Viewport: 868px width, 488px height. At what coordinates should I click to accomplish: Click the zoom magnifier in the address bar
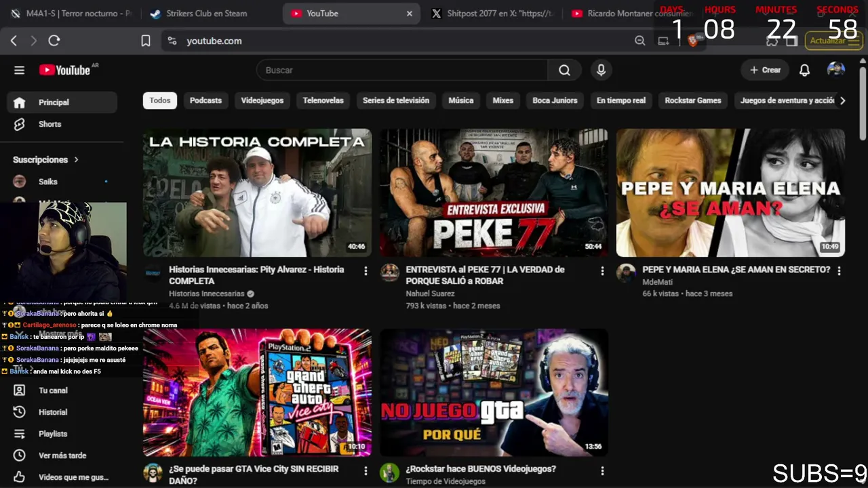pyautogui.click(x=639, y=41)
